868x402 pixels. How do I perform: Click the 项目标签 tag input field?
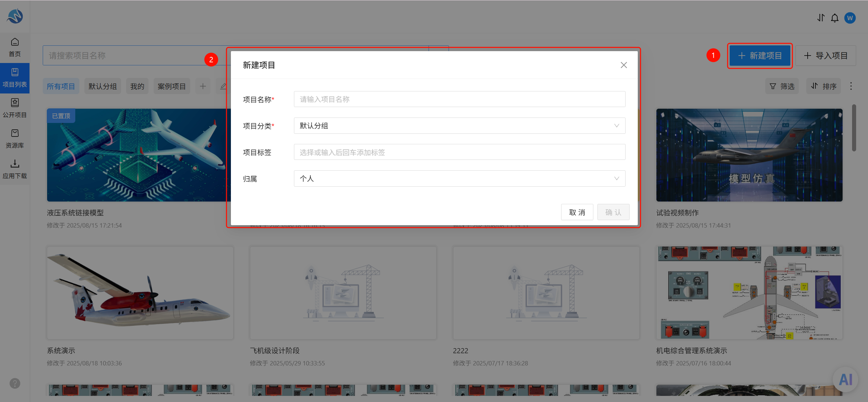point(459,152)
